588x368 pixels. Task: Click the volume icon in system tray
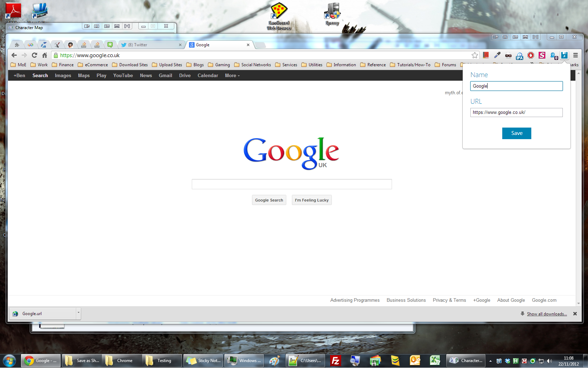[x=549, y=361]
